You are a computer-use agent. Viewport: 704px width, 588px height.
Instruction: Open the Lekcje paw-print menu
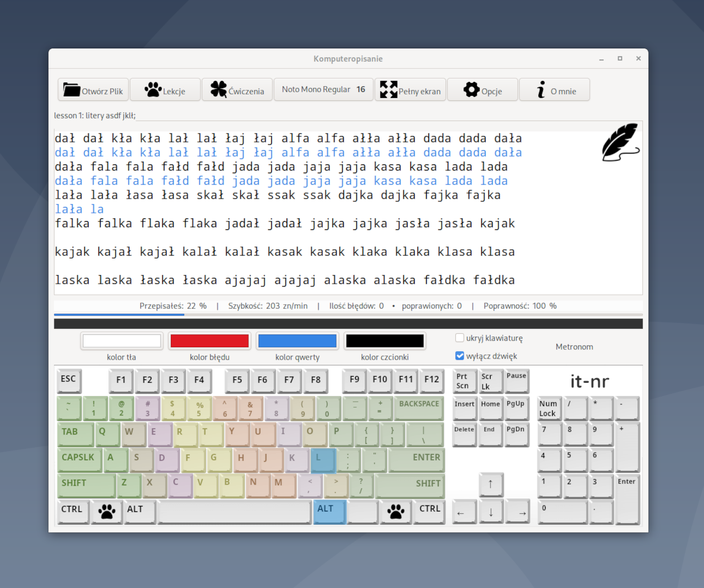click(165, 90)
